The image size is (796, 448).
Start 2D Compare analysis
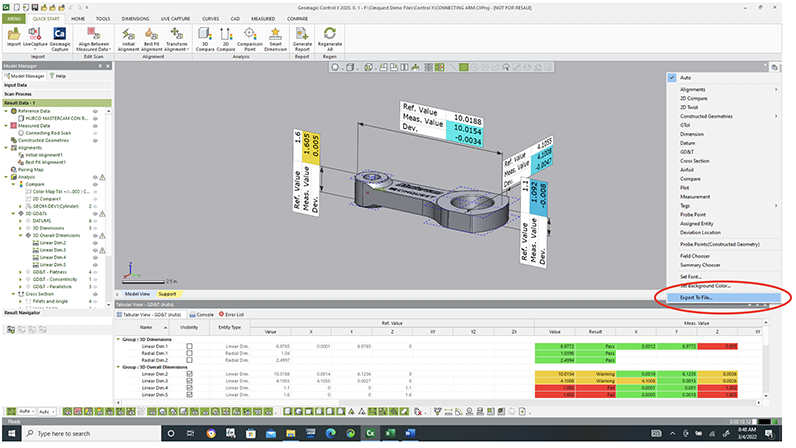tap(226, 39)
